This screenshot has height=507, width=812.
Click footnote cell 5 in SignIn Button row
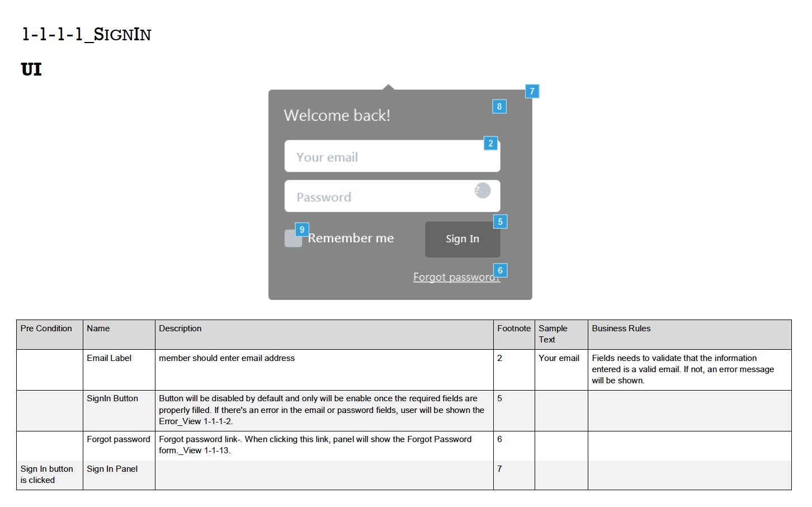[514, 411]
